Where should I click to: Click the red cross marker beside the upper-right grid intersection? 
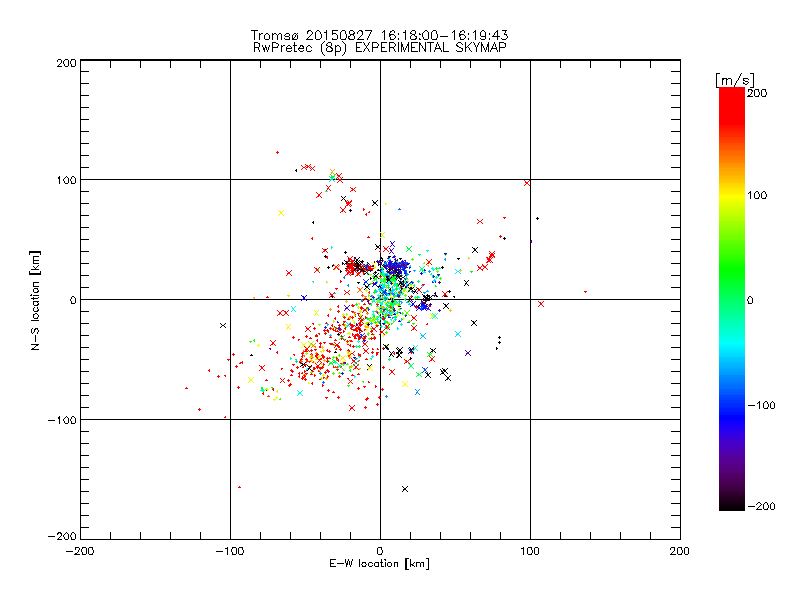(x=527, y=183)
